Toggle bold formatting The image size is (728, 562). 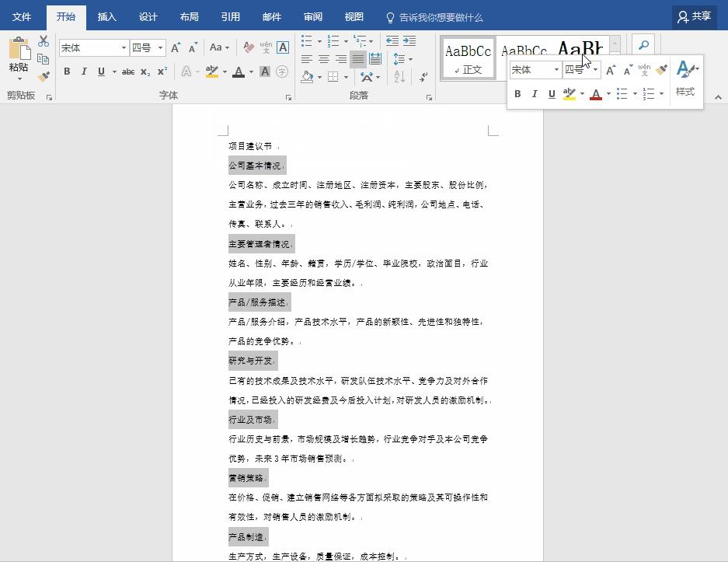point(67,71)
